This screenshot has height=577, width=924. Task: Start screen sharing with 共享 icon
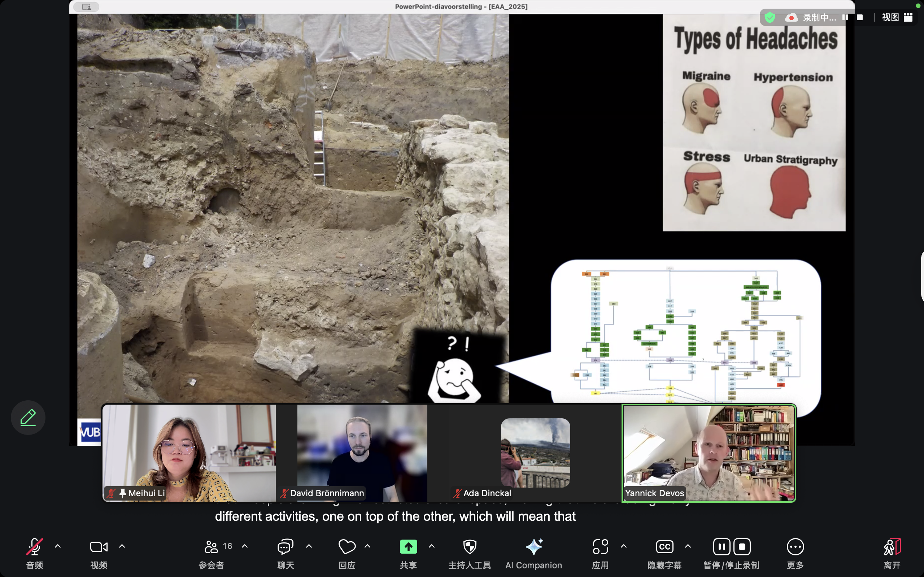coord(408,546)
